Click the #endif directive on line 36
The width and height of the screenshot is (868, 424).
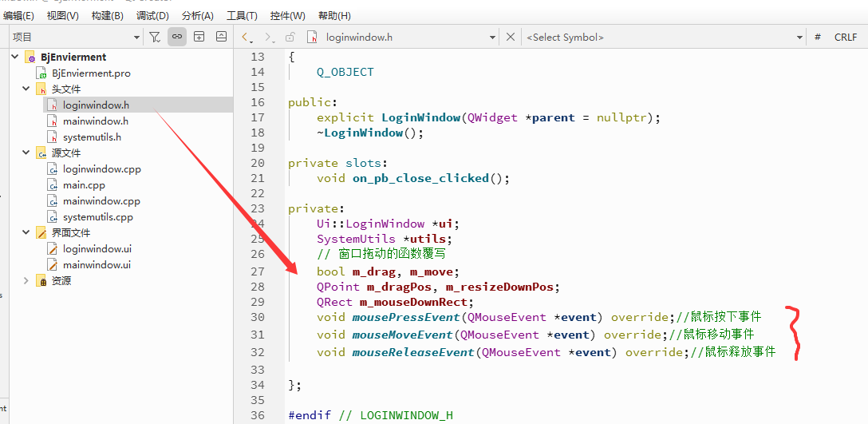pyautogui.click(x=310, y=414)
